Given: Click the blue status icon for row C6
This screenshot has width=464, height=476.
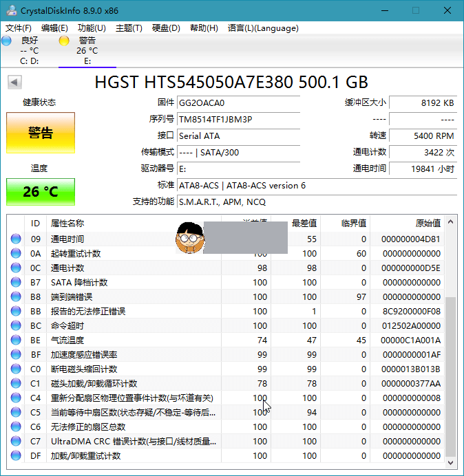Looking at the screenshot, I should click(16, 427).
